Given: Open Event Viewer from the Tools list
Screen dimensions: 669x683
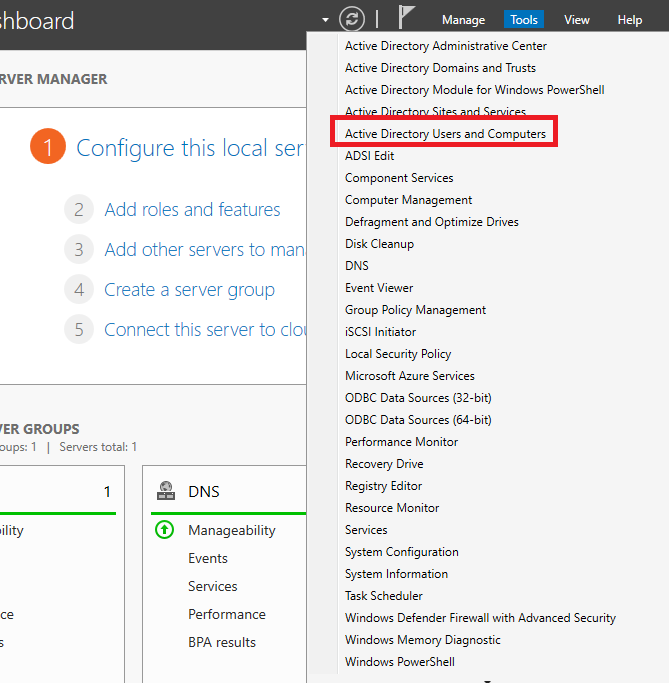Looking at the screenshot, I should click(379, 288).
